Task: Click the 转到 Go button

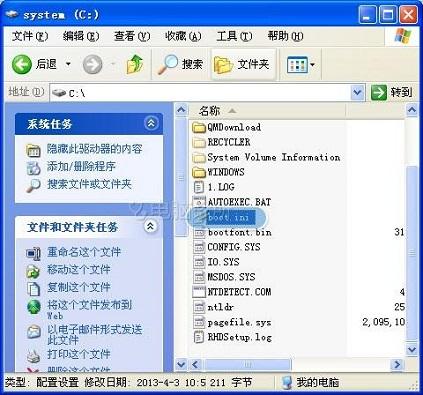Action: [x=392, y=92]
